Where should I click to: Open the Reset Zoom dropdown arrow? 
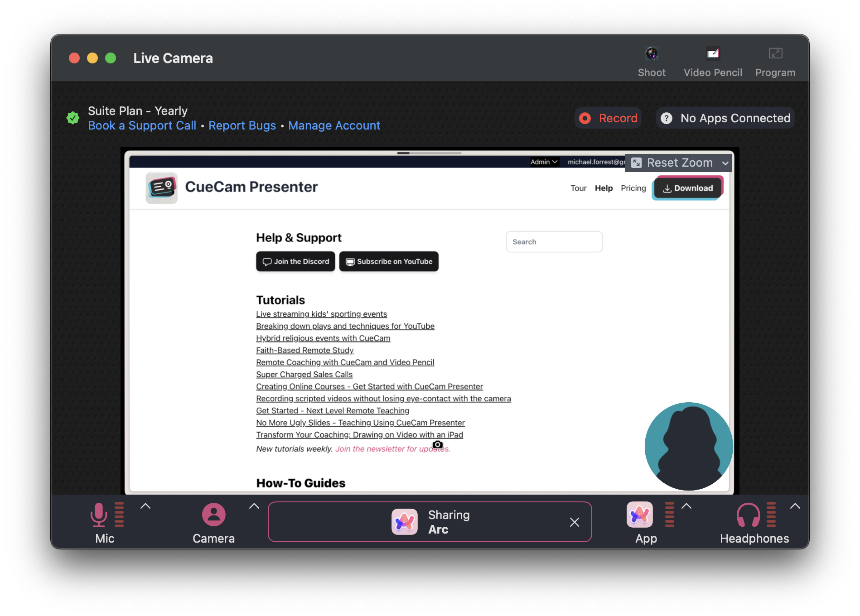(725, 163)
